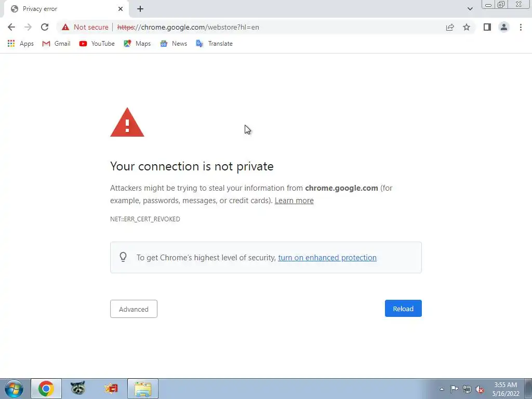Open the Maps bookmark
The width and height of the screenshot is (532, 399).
[137, 44]
